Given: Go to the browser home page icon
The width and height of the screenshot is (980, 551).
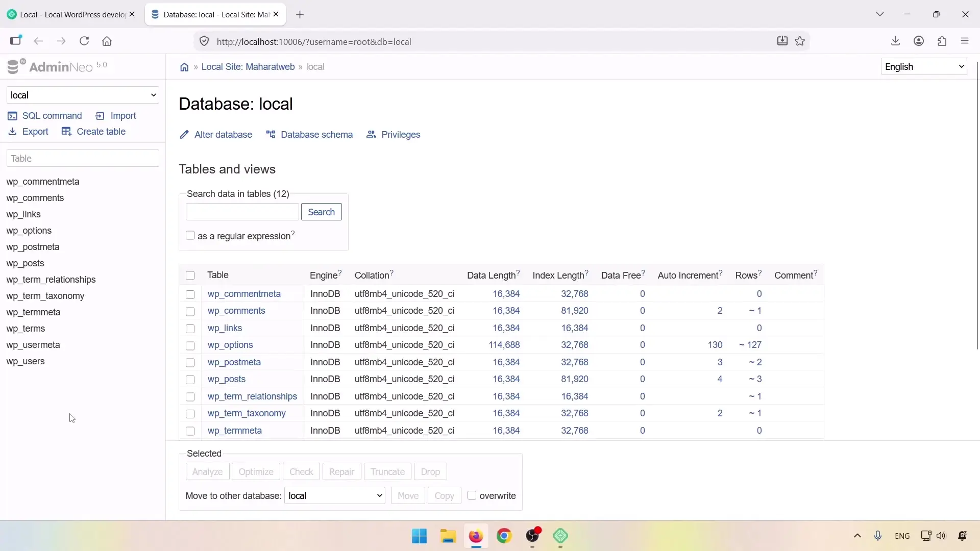Looking at the screenshot, I should (x=107, y=41).
